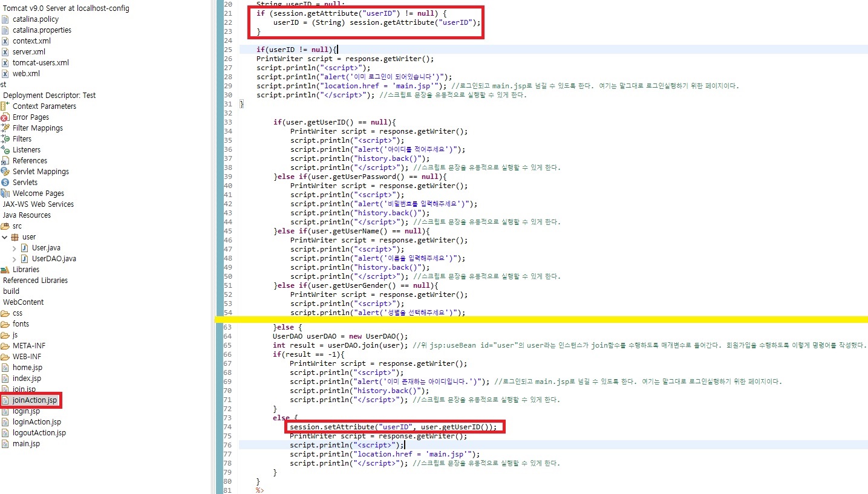Open the joinAction.jsp file
This screenshot has width=868, height=494.
click(34, 400)
